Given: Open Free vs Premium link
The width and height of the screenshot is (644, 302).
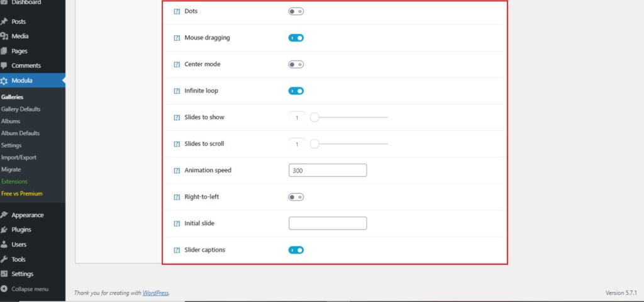Looking at the screenshot, I should click(x=21, y=194).
